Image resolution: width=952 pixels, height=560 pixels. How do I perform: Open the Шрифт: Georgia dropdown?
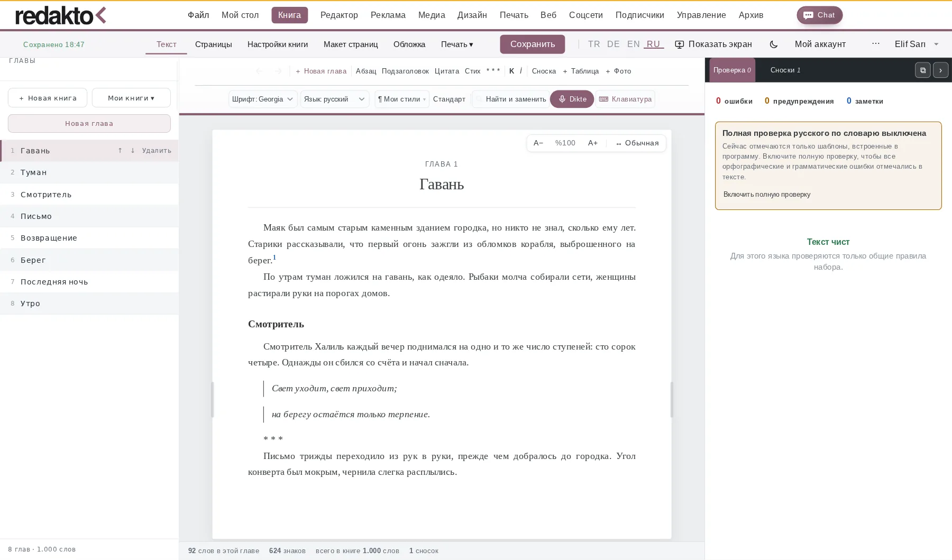click(x=263, y=99)
